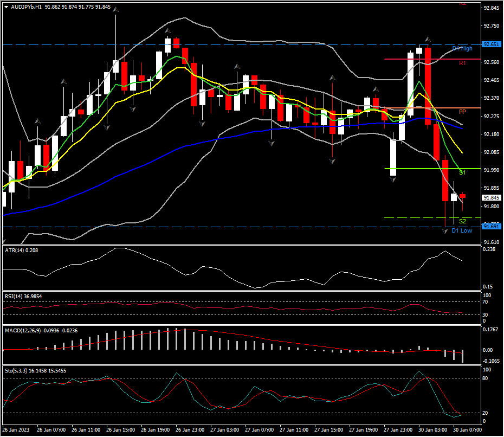
Task: Click the Sto(5,3,3) stochastic label
Action: tap(16, 370)
